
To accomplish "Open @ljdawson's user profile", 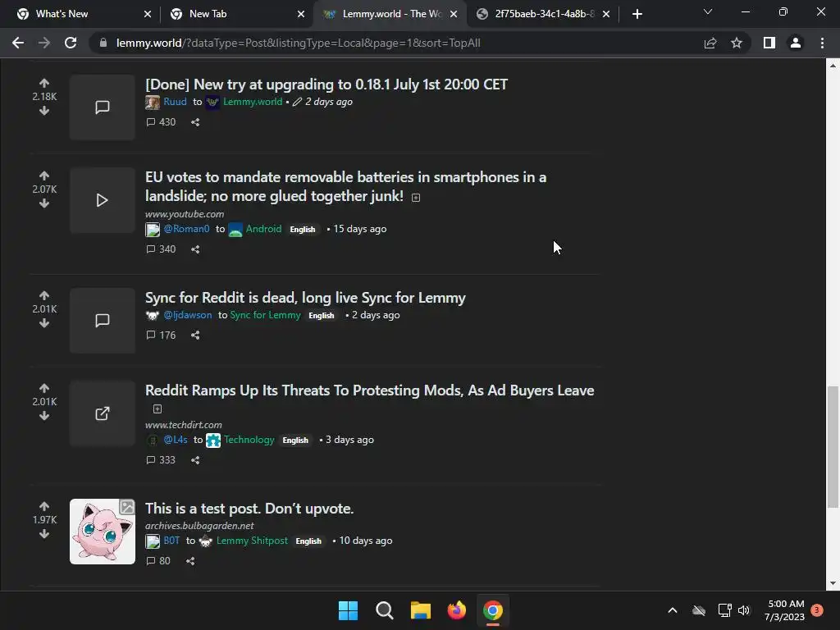I will [x=188, y=315].
